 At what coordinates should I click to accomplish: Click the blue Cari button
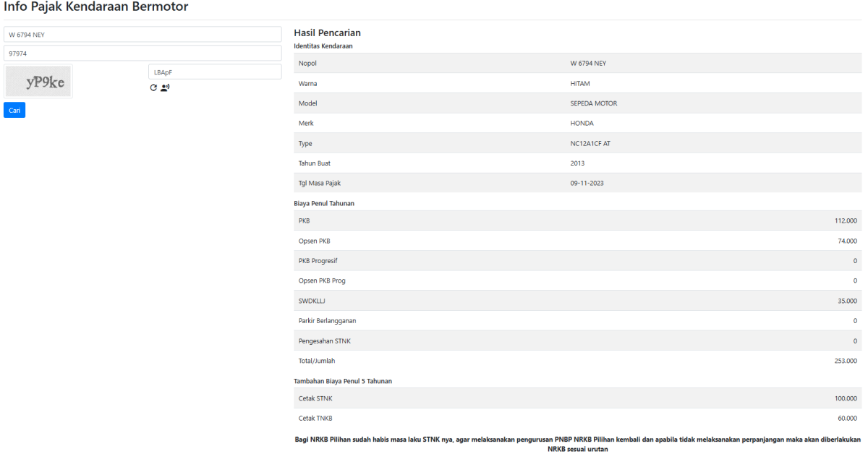click(14, 110)
